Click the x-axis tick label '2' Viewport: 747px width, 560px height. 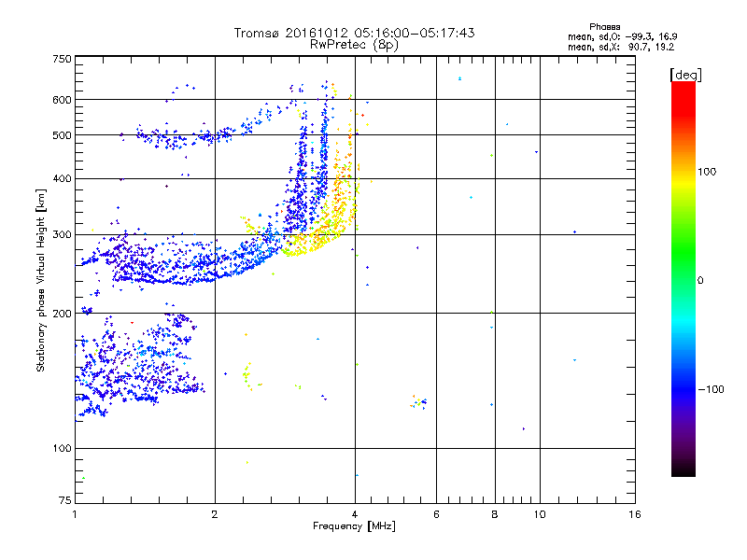pos(215,514)
